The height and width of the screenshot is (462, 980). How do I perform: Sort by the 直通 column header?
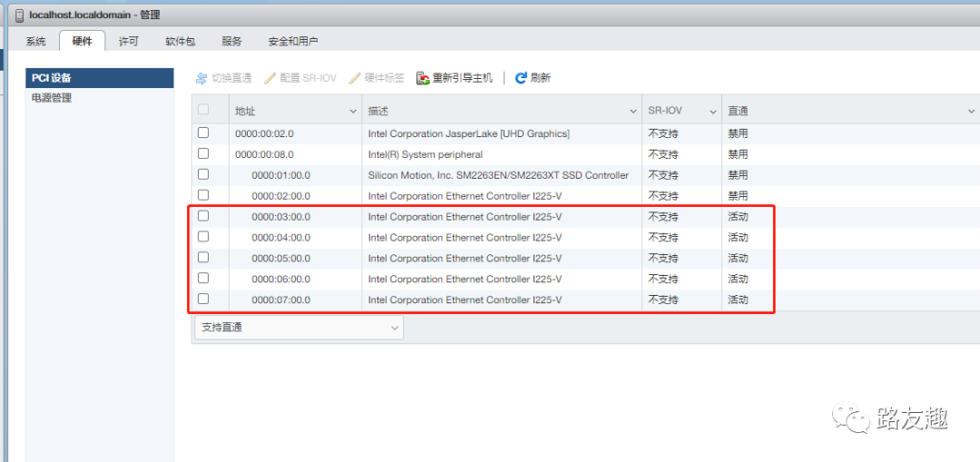point(738,112)
